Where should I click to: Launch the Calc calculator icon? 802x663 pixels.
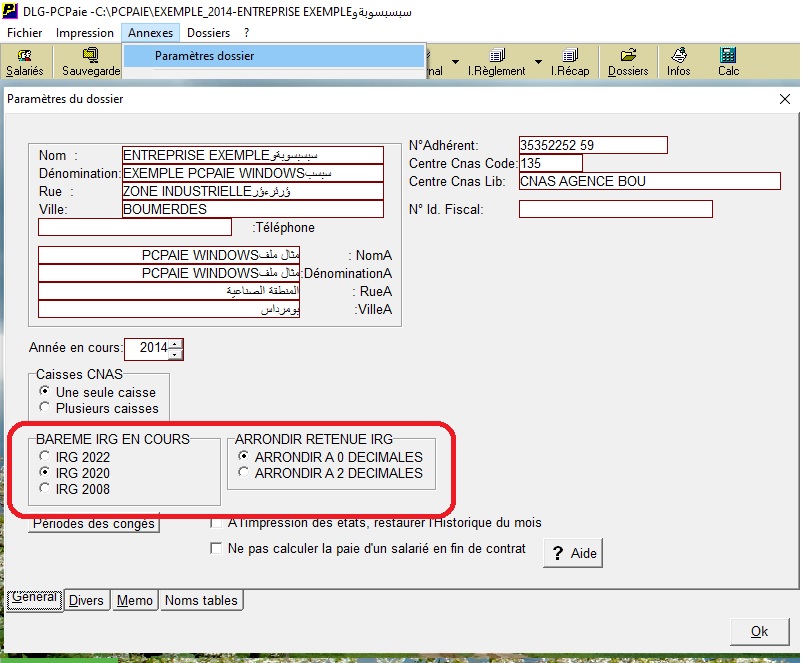pos(728,62)
